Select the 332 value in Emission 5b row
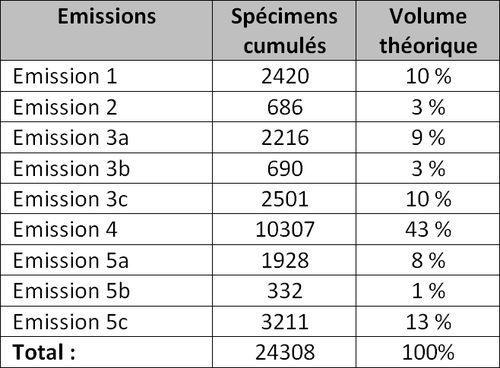Image resolution: width=500 pixels, height=368 pixels. click(x=284, y=291)
